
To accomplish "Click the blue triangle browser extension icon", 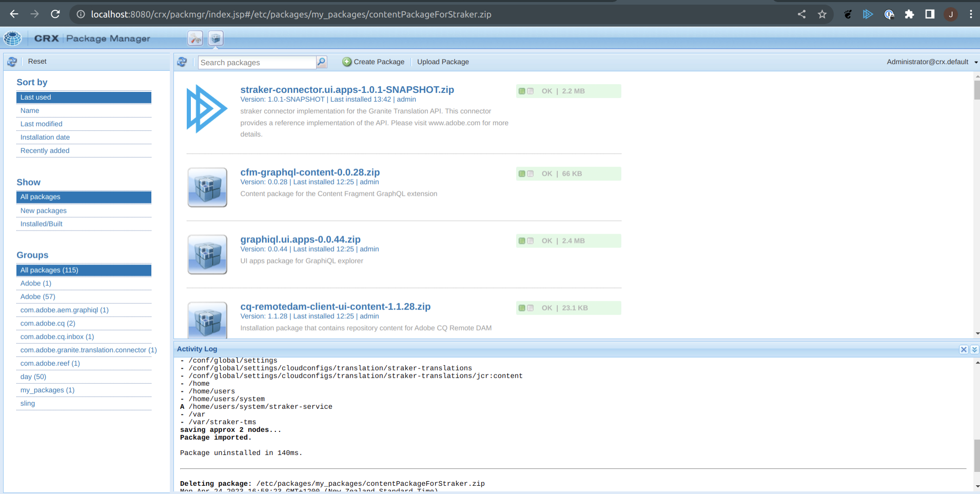I will pos(868,14).
